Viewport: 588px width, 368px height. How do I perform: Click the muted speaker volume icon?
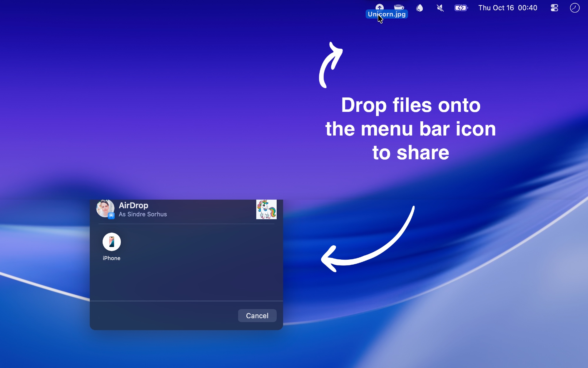(440, 8)
